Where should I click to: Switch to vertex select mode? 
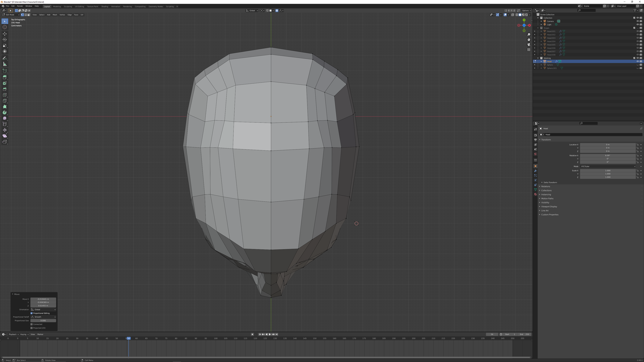(x=22, y=15)
